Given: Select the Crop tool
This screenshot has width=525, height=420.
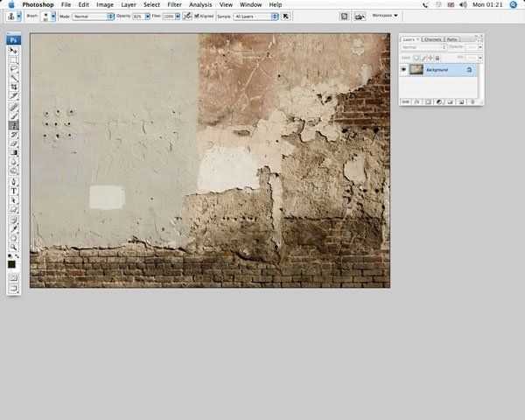Looking at the screenshot, I should click(14, 87).
